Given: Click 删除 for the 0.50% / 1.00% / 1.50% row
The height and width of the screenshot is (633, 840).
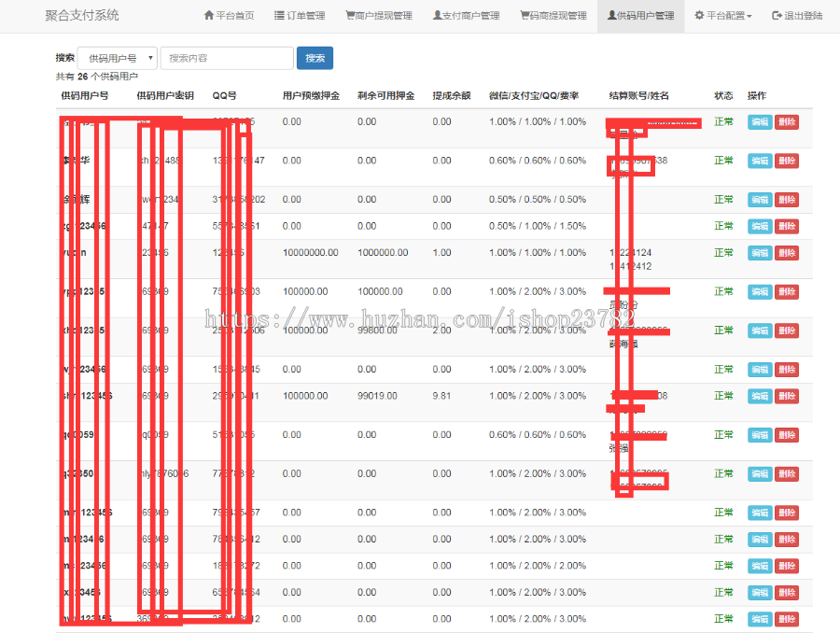Looking at the screenshot, I should (x=787, y=226).
